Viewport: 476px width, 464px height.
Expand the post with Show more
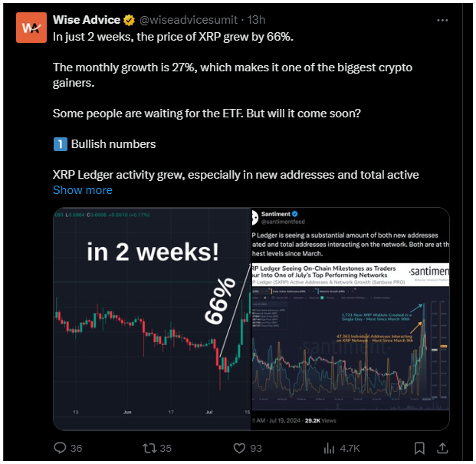83,190
